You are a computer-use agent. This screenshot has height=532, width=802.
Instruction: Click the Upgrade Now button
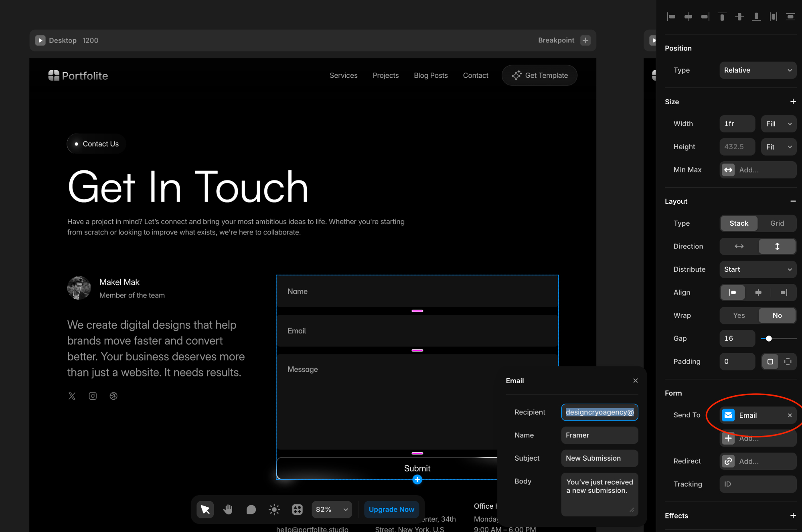coord(391,509)
